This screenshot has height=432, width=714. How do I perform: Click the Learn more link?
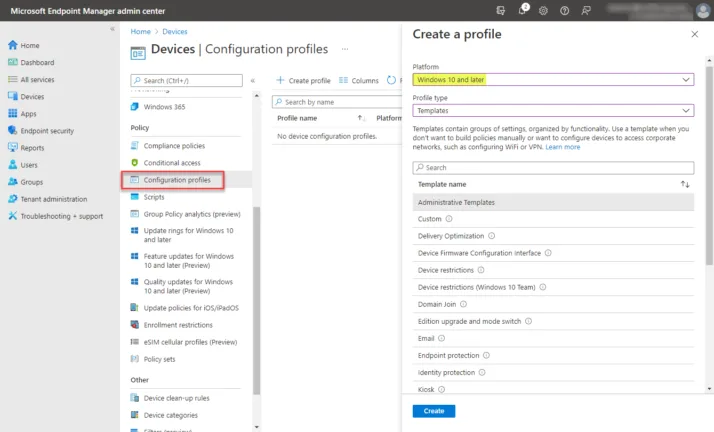click(563, 147)
